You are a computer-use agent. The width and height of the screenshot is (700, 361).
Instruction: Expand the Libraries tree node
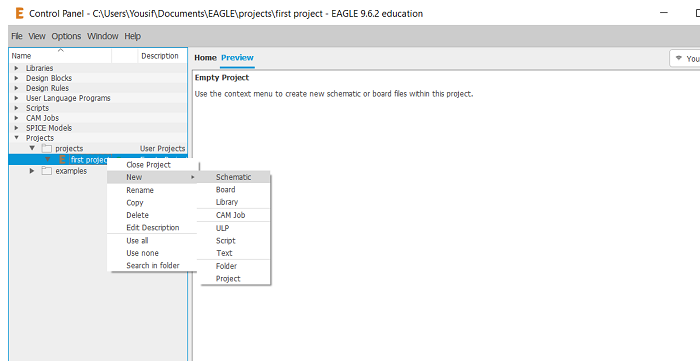pos(17,68)
